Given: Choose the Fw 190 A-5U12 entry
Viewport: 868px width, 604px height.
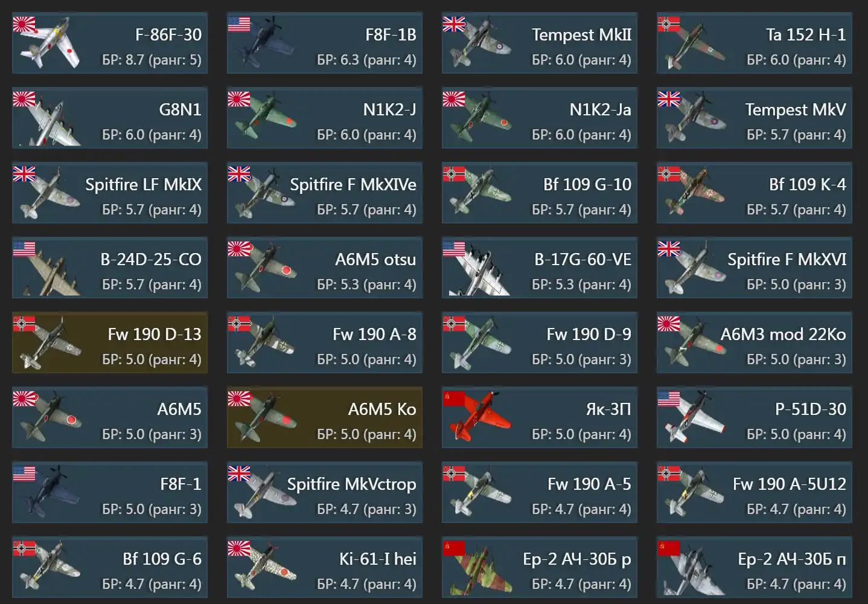Looking at the screenshot, I should pyautogui.click(x=755, y=492).
